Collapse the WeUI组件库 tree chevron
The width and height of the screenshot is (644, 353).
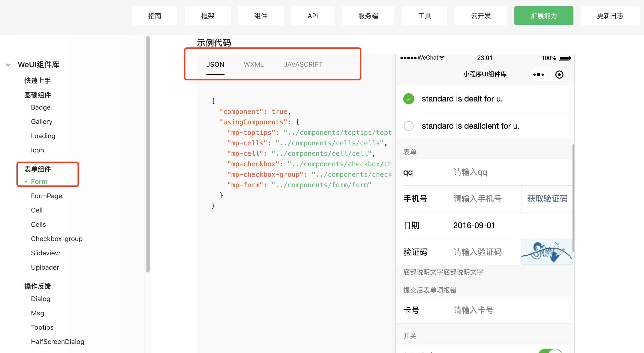click(x=8, y=65)
